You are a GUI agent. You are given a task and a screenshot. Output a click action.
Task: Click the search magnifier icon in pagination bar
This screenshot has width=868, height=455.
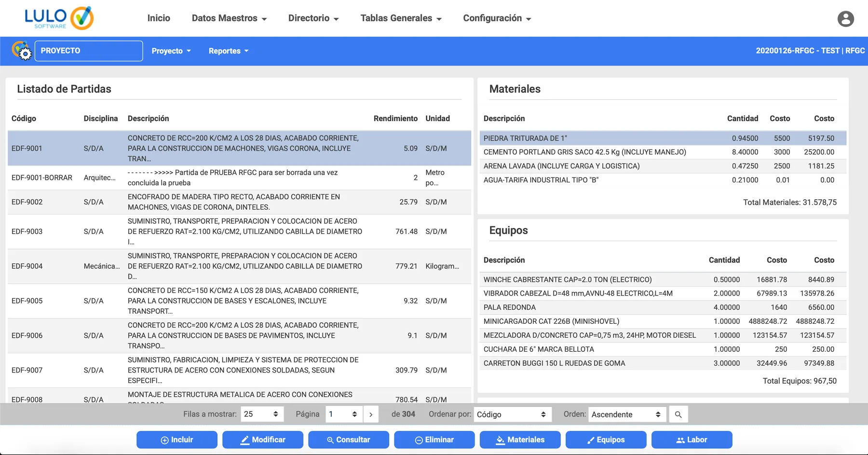tap(678, 414)
